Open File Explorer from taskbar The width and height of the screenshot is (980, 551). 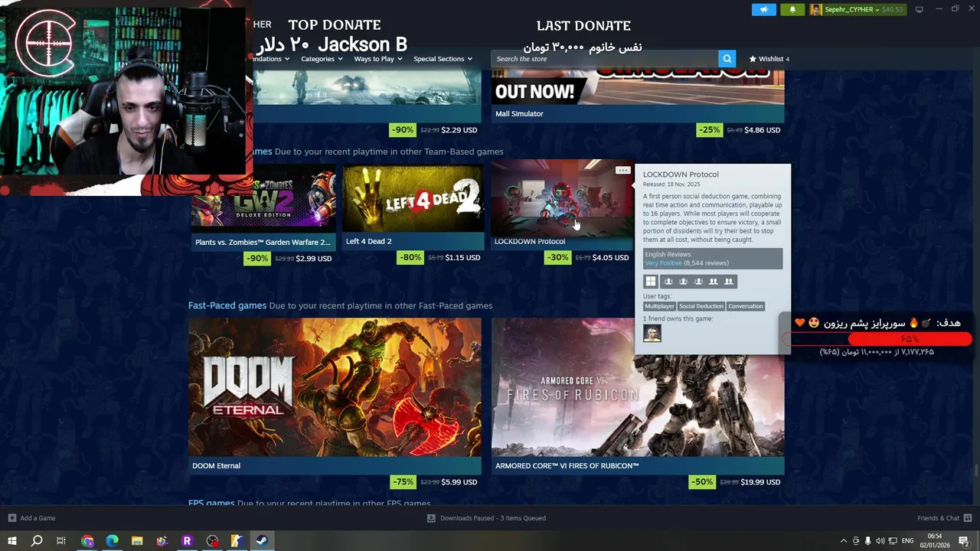137,541
